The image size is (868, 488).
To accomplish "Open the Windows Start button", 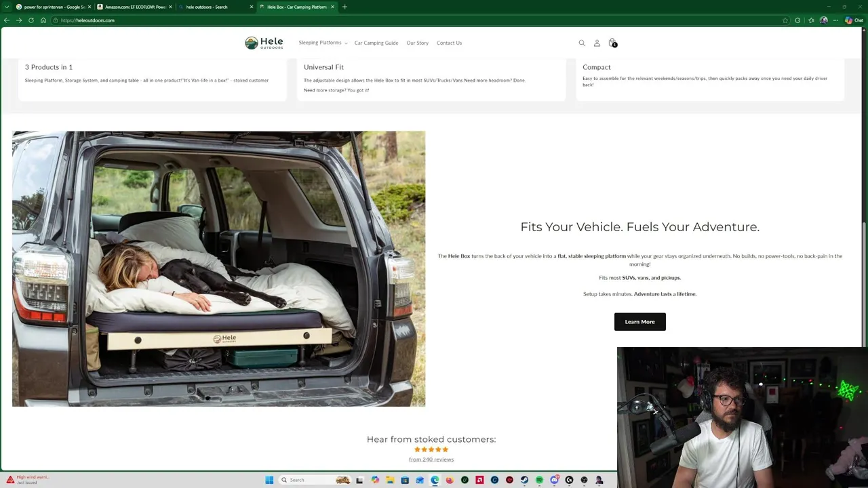I will tap(269, 480).
